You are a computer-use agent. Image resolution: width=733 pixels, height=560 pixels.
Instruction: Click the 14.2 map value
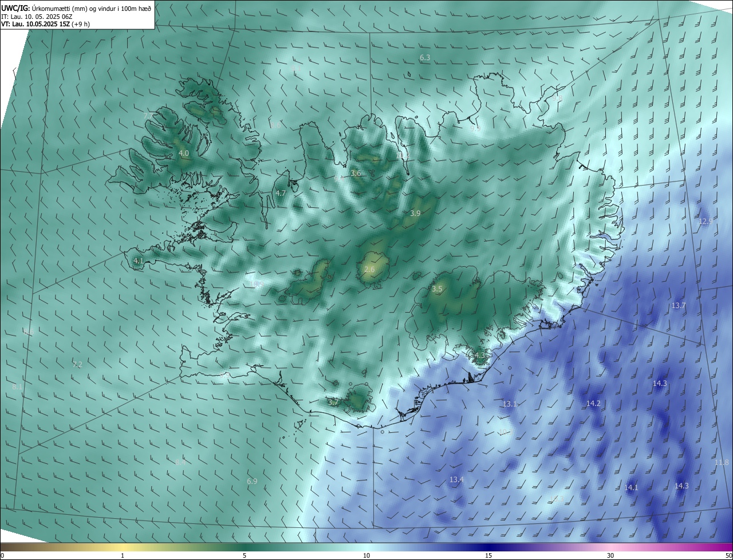coord(593,404)
